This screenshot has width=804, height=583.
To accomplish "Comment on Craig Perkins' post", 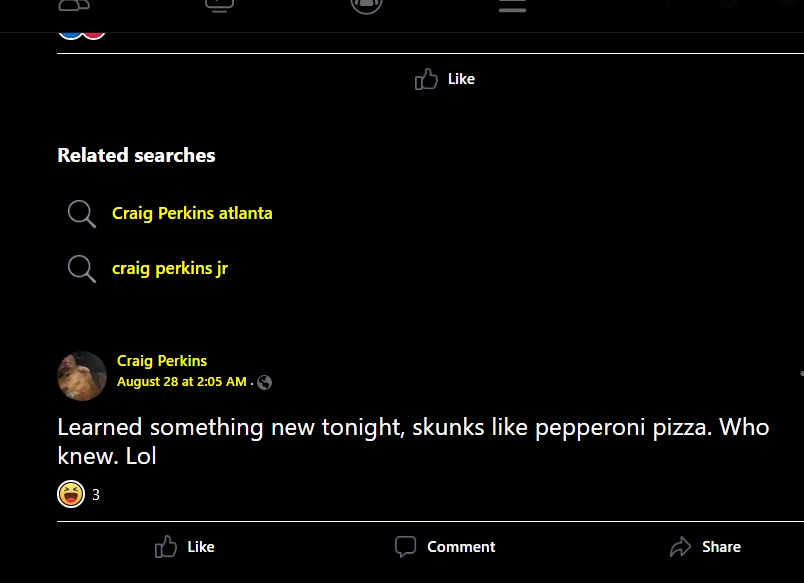I will pos(445,547).
